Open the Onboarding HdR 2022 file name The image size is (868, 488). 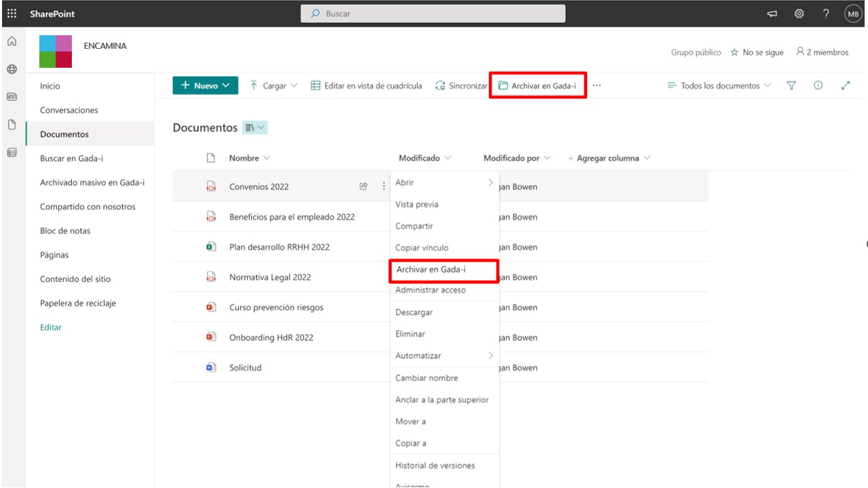271,338
